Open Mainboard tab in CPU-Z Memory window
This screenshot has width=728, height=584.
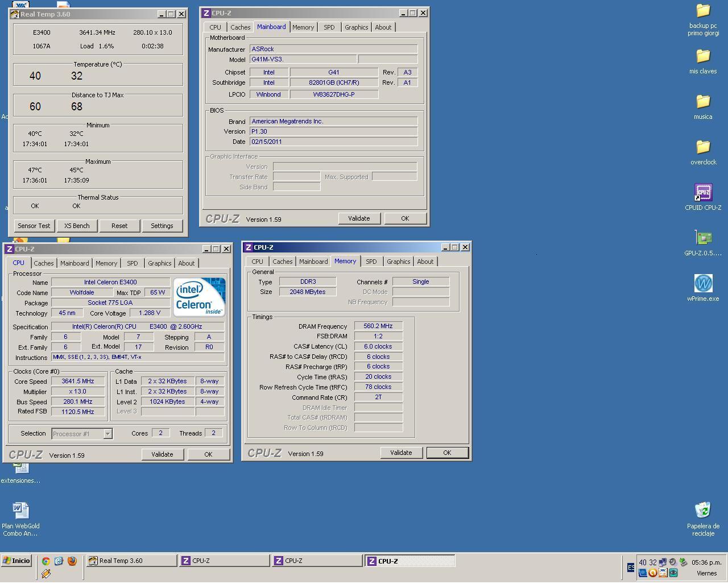pyautogui.click(x=314, y=262)
